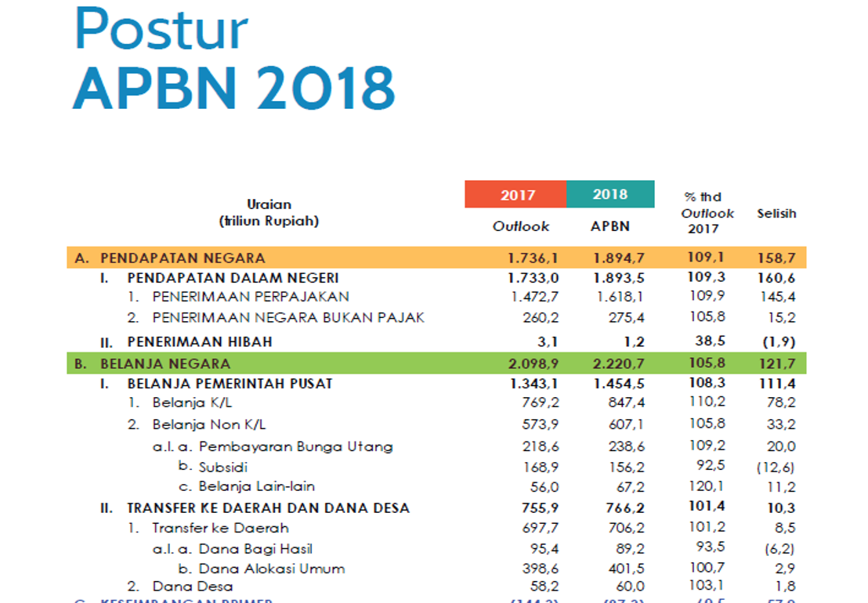Click the Selisih column header
868x603 pixels.
776,213
